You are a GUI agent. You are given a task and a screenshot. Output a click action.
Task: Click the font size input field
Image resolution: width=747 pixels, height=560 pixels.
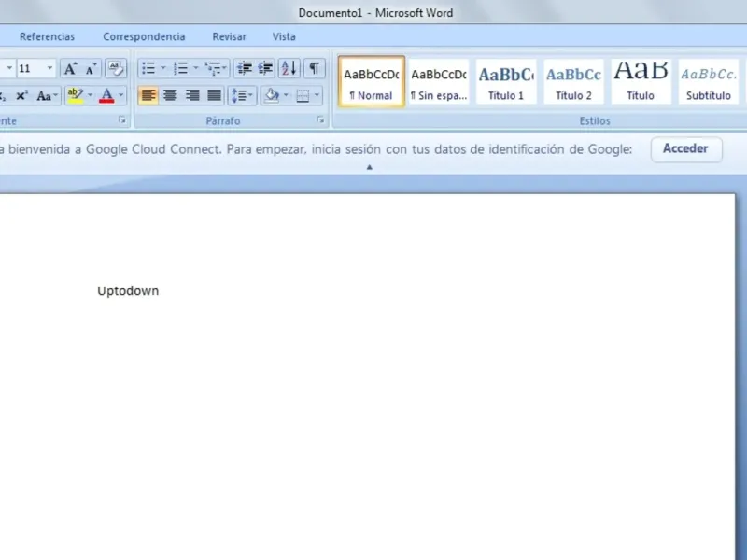(x=31, y=68)
